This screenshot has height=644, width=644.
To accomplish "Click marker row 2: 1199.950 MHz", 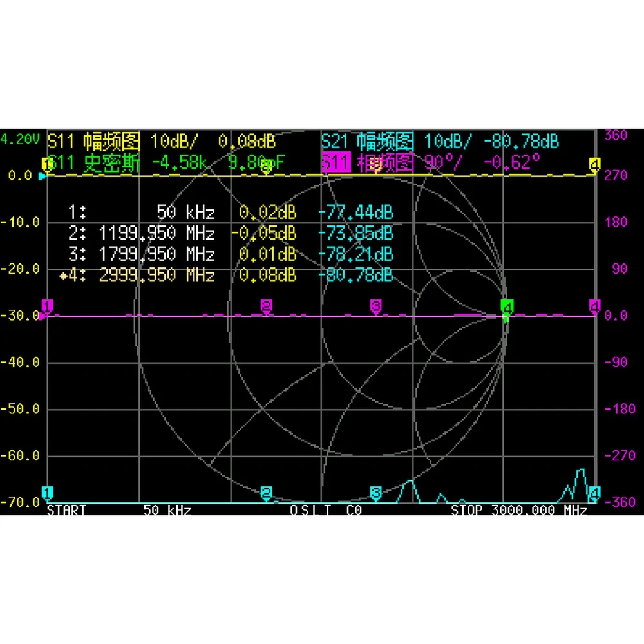I will [x=141, y=233].
